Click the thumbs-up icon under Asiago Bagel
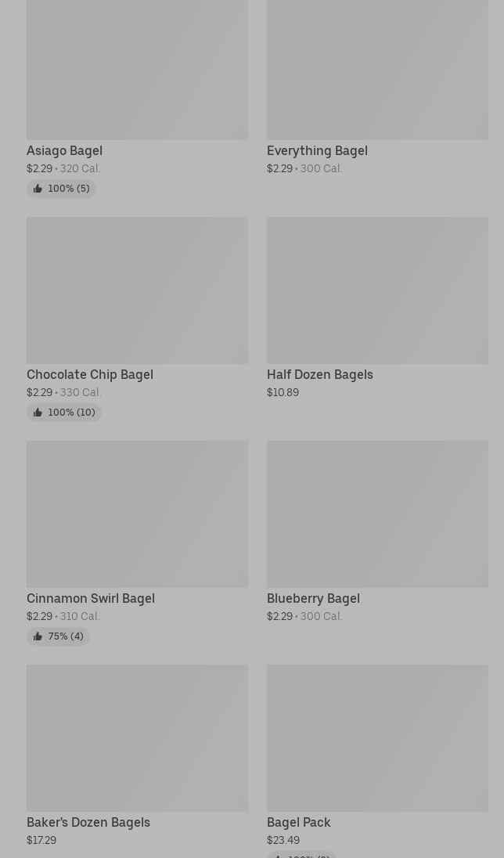The height and width of the screenshot is (858, 504). (38, 189)
